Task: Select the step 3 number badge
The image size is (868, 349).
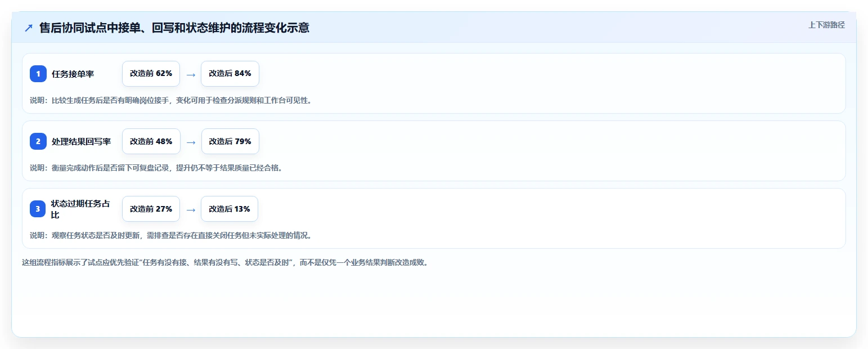Action: 38,209
